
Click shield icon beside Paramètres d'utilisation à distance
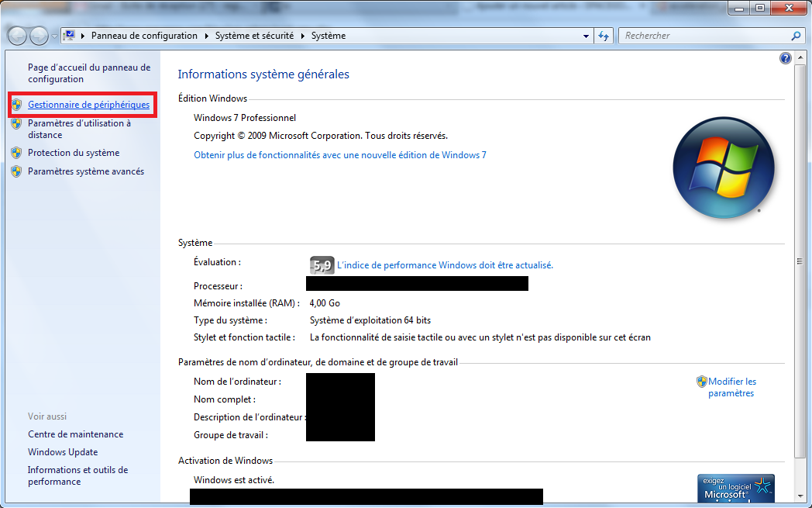[16, 123]
